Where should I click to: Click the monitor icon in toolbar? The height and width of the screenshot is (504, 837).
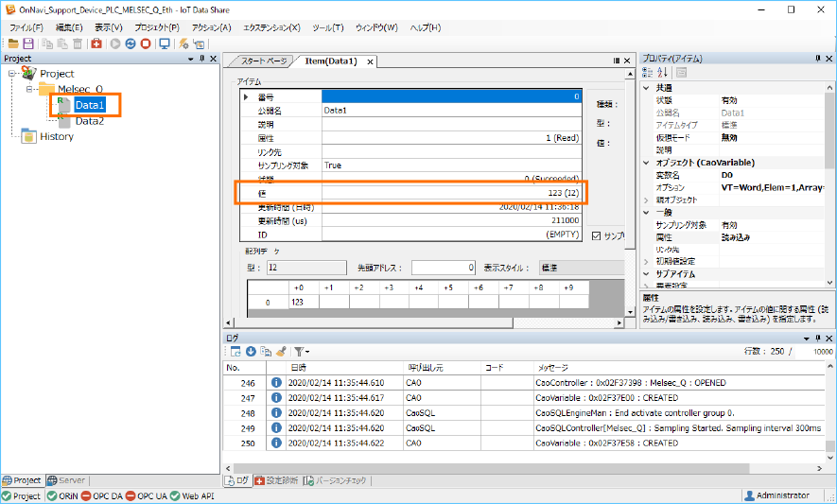tap(165, 43)
